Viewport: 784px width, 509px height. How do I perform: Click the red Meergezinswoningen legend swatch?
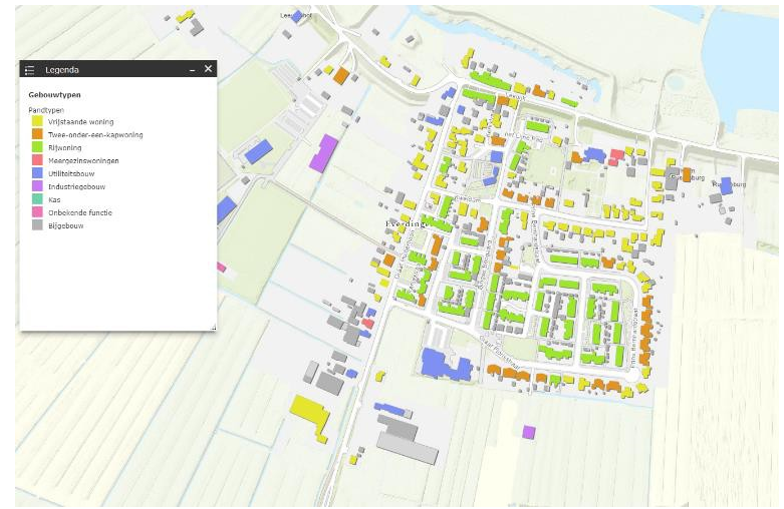point(37,160)
